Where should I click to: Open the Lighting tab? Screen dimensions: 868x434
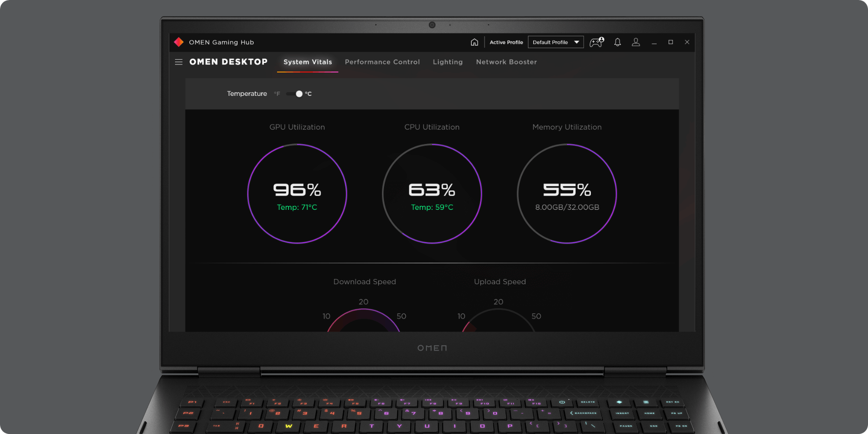[448, 62]
